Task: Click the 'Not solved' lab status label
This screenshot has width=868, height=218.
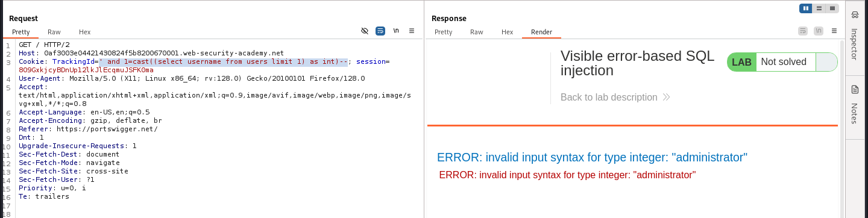Action: click(x=784, y=62)
